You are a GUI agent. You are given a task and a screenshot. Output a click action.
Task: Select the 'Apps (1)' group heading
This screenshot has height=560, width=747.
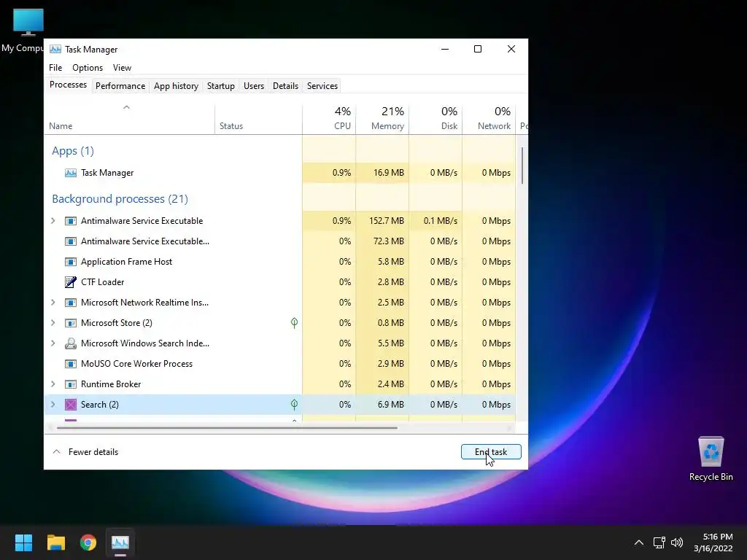click(x=73, y=151)
